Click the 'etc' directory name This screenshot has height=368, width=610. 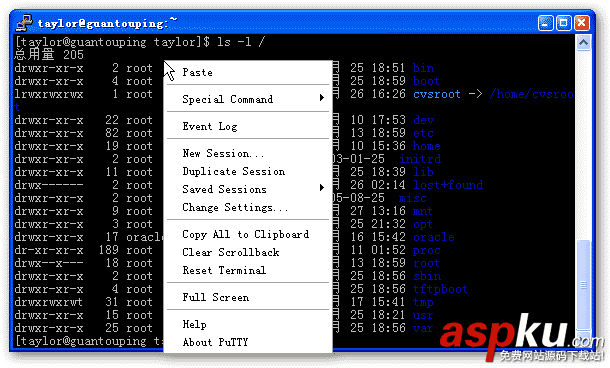(x=423, y=133)
